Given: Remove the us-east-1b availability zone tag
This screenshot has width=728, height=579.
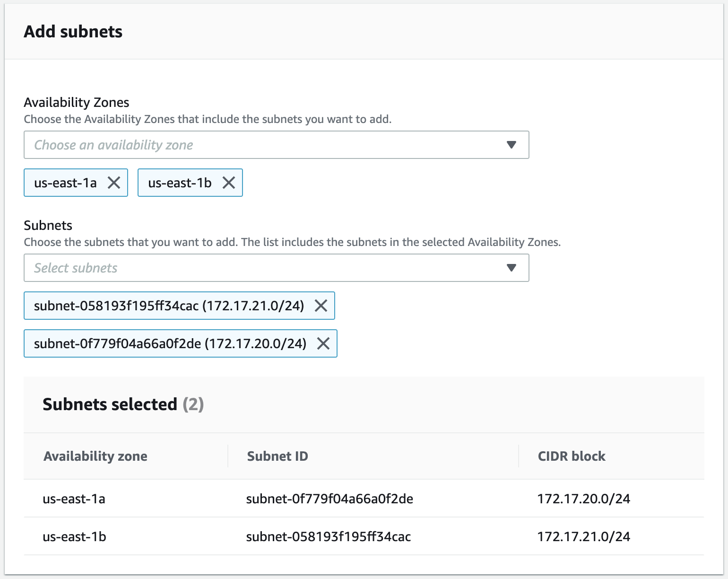Looking at the screenshot, I should 229,183.
